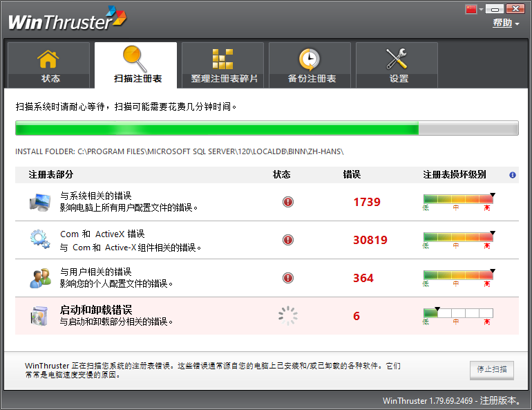This screenshot has height=410, width=532.
Task: Click the damage level gauge for Com 和 ActiveX
Action: click(x=458, y=237)
